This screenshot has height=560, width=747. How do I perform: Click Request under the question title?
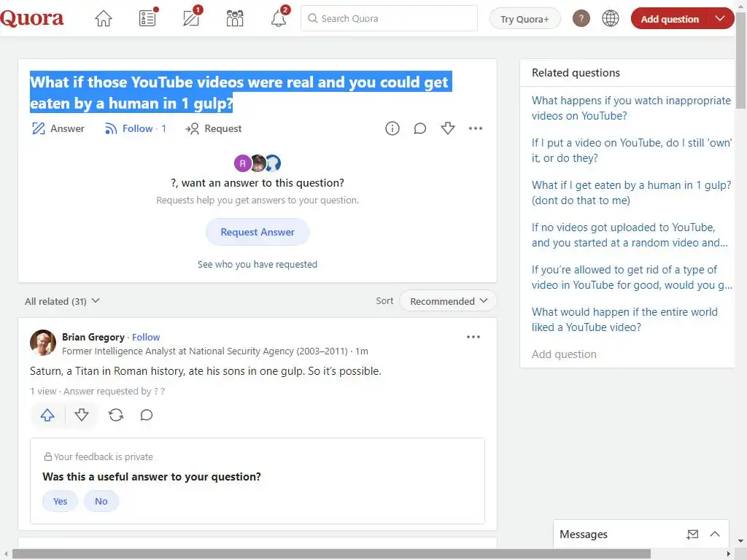pos(214,128)
